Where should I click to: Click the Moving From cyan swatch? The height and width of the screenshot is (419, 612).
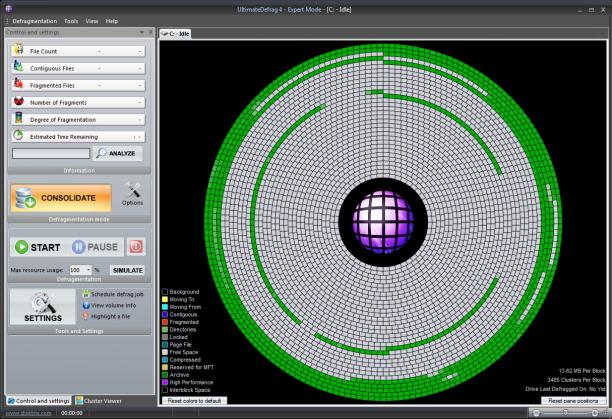[165, 307]
